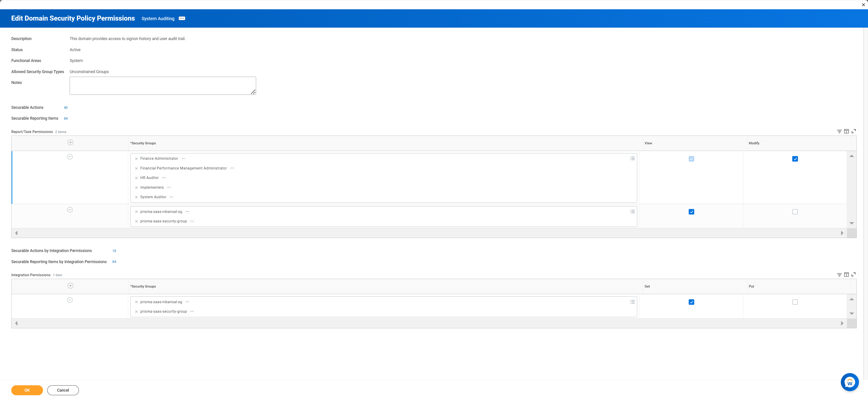The image size is (868, 400).
Task: Open related actions for System Auditing
Action: click(182, 19)
